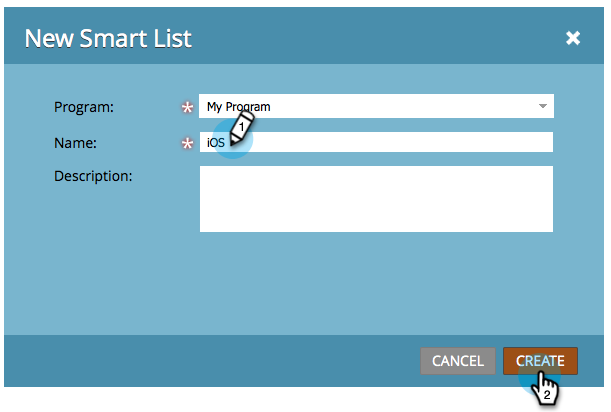The width and height of the screenshot is (611, 412).
Task: Click the blank area below Description box
Action: coord(376,283)
